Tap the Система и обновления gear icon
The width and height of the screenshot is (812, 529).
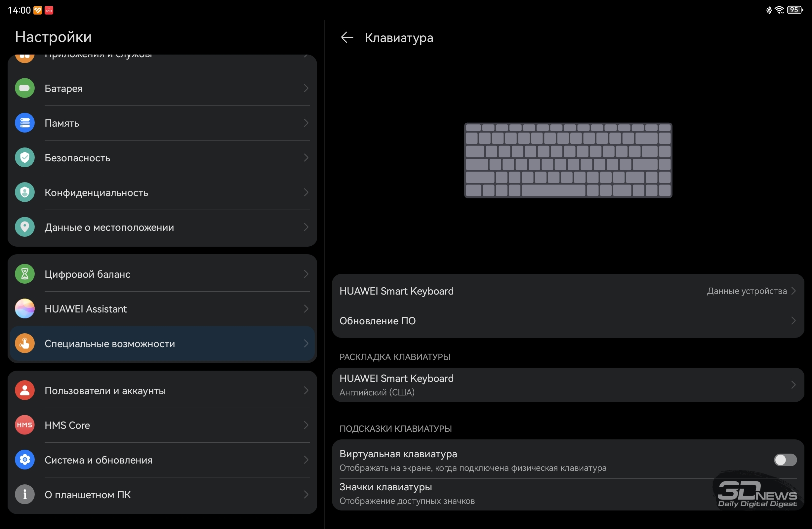tap(24, 460)
